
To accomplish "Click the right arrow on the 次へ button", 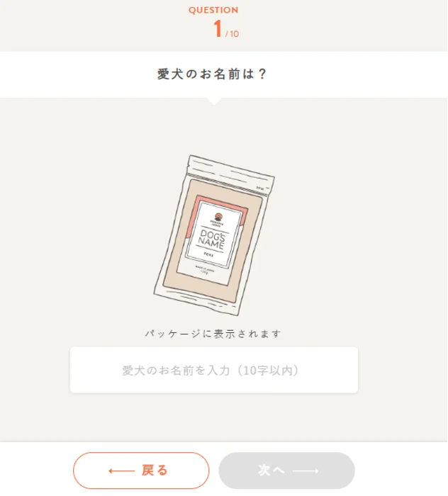I will [x=306, y=471].
